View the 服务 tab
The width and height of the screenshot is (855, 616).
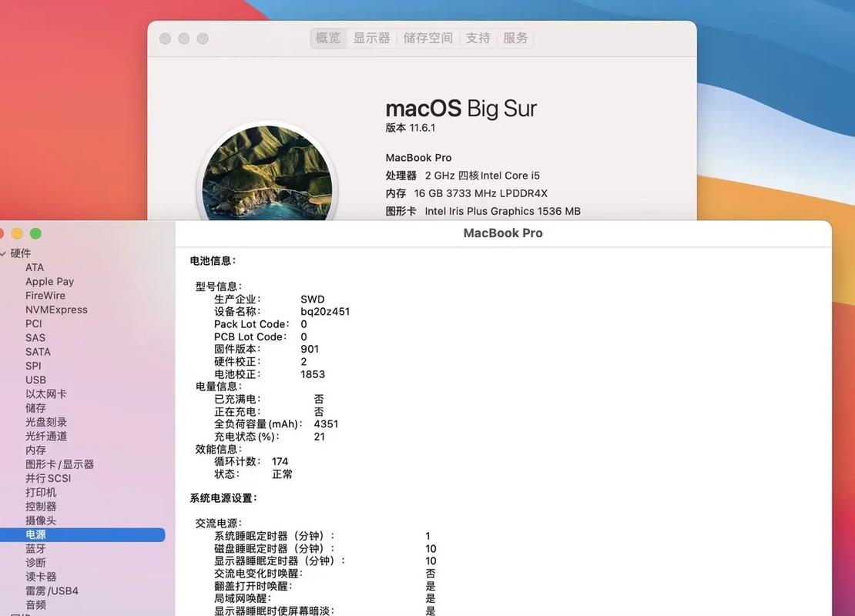point(515,38)
